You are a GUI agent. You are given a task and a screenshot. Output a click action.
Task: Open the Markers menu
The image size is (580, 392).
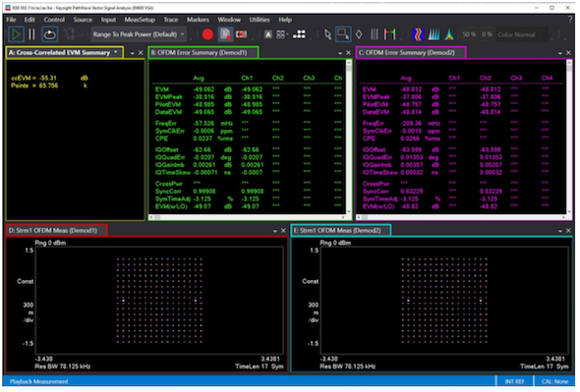pos(198,20)
